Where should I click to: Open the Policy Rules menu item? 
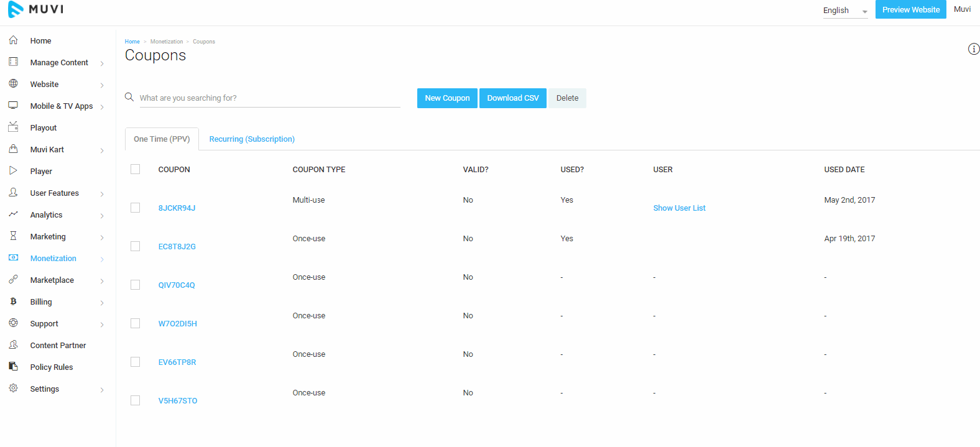[x=52, y=367]
